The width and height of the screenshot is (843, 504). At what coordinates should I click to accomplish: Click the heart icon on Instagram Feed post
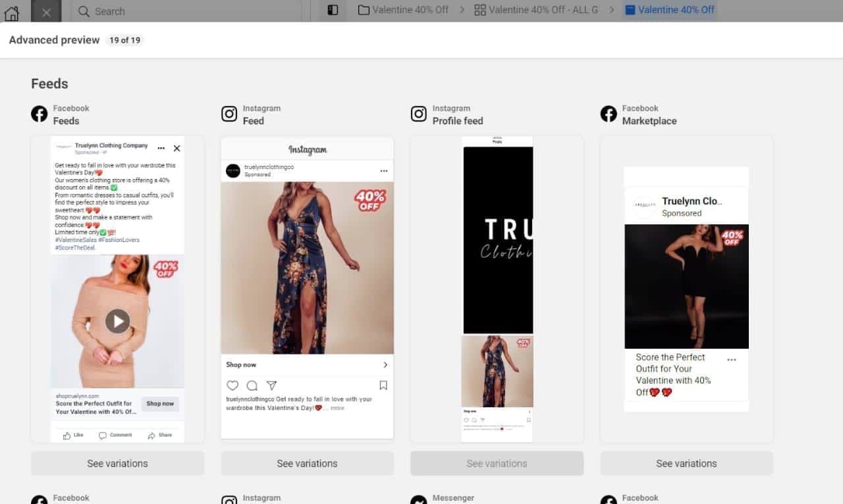tap(232, 386)
